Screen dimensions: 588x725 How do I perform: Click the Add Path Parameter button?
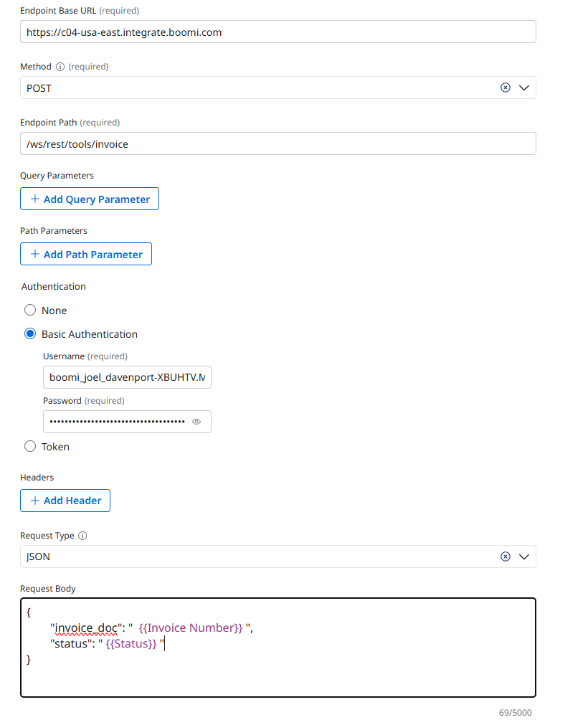coord(85,254)
